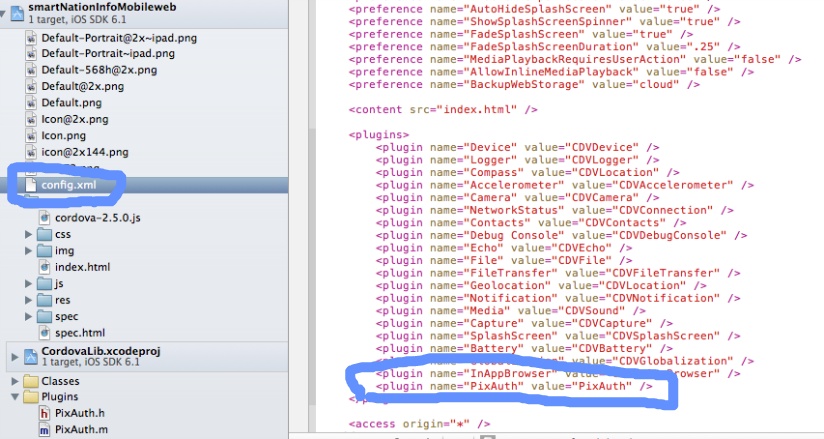Click the spec.html file icon

click(x=45, y=333)
